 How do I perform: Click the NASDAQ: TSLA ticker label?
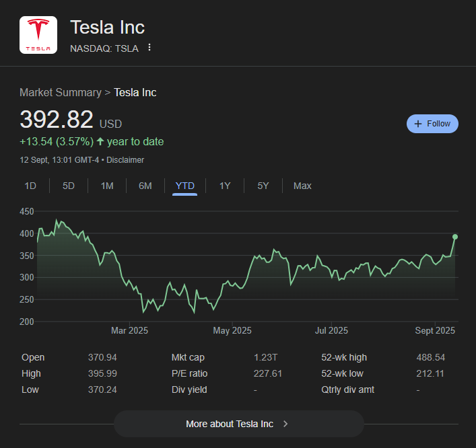[104, 48]
